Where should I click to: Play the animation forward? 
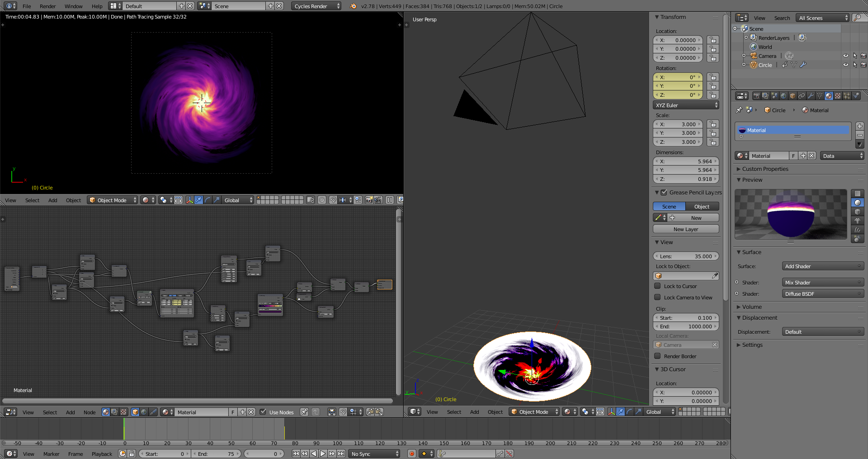click(323, 454)
